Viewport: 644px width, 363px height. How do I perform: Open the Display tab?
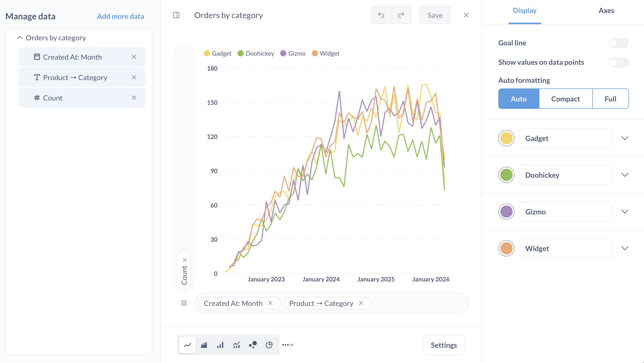525,11
